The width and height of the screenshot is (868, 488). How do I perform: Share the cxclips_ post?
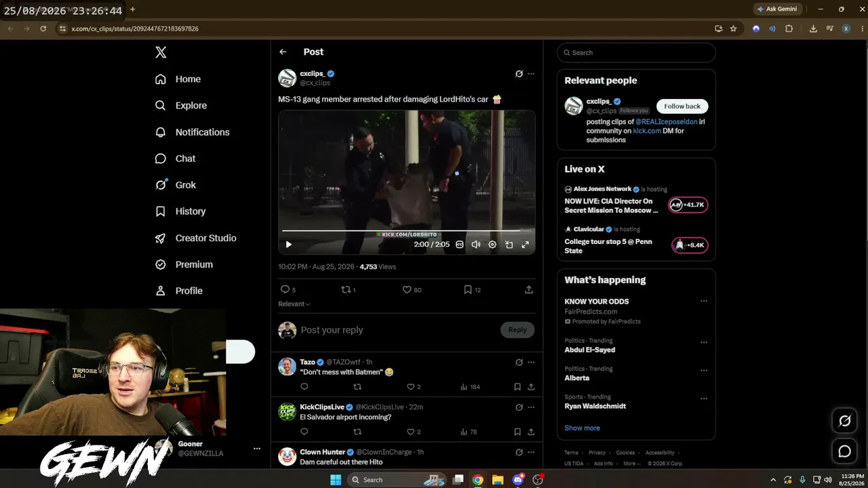529,289
